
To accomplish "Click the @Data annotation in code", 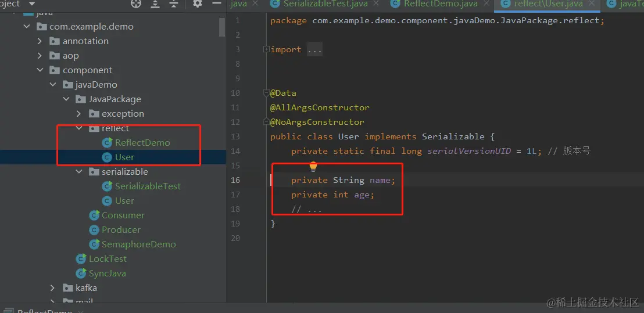I will (283, 93).
